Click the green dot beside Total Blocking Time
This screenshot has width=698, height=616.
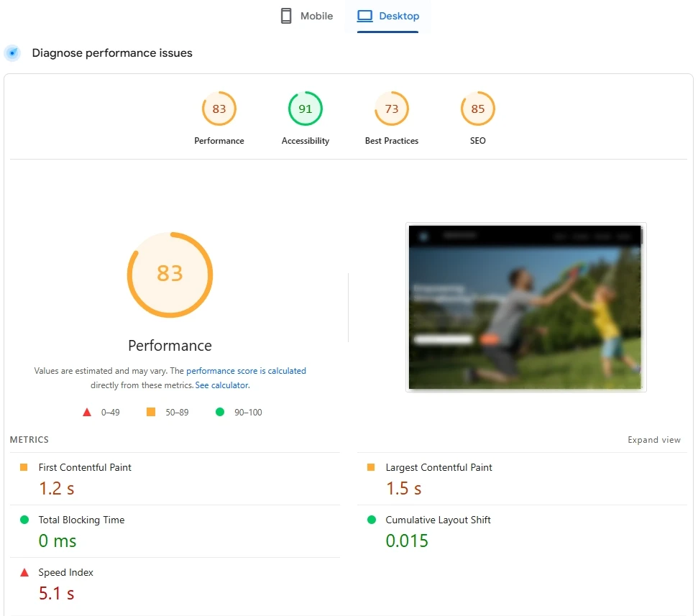23,519
